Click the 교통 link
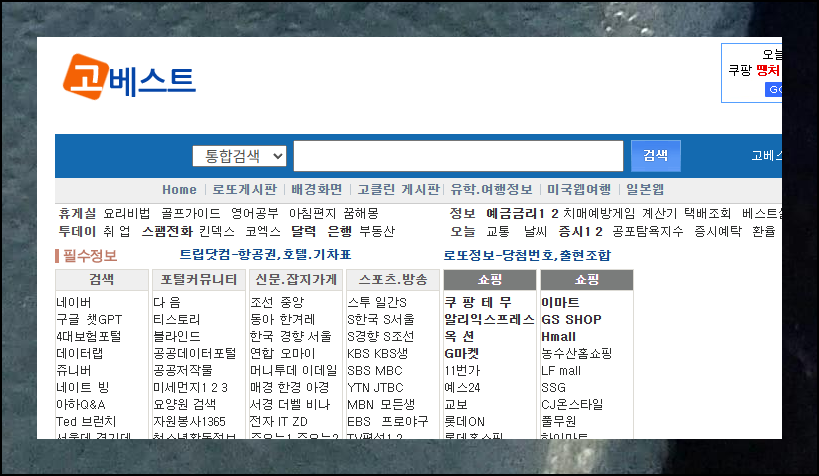This screenshot has width=819, height=476. click(x=498, y=231)
